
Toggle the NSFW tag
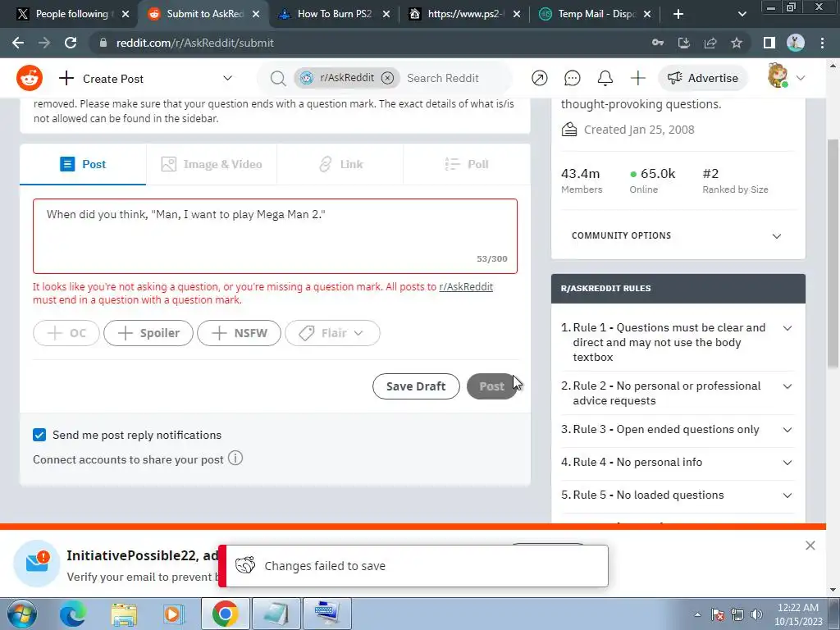239,333
